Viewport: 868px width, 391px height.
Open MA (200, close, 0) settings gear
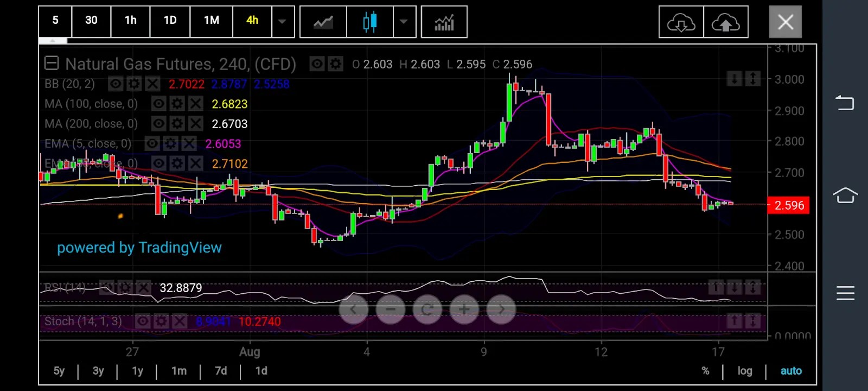click(177, 124)
